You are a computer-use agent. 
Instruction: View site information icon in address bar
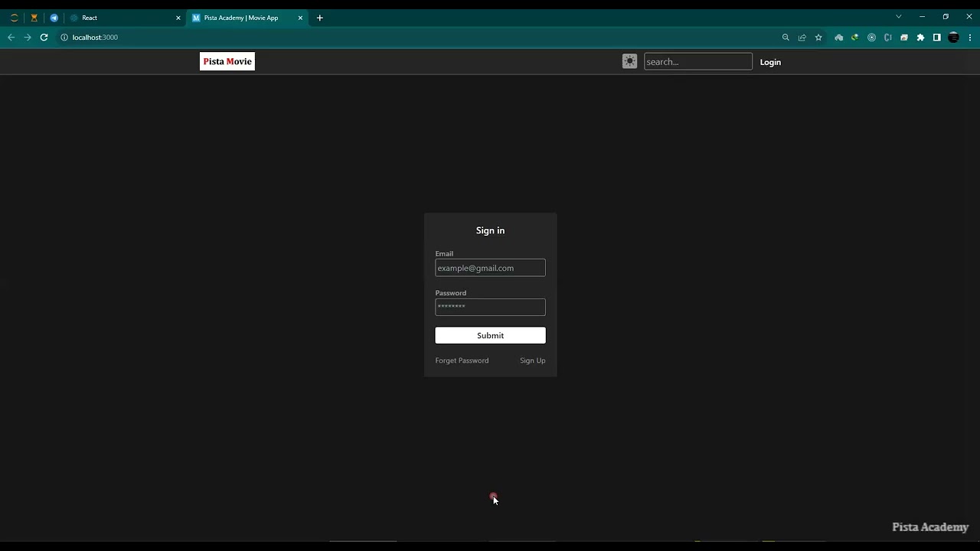(x=64, y=37)
